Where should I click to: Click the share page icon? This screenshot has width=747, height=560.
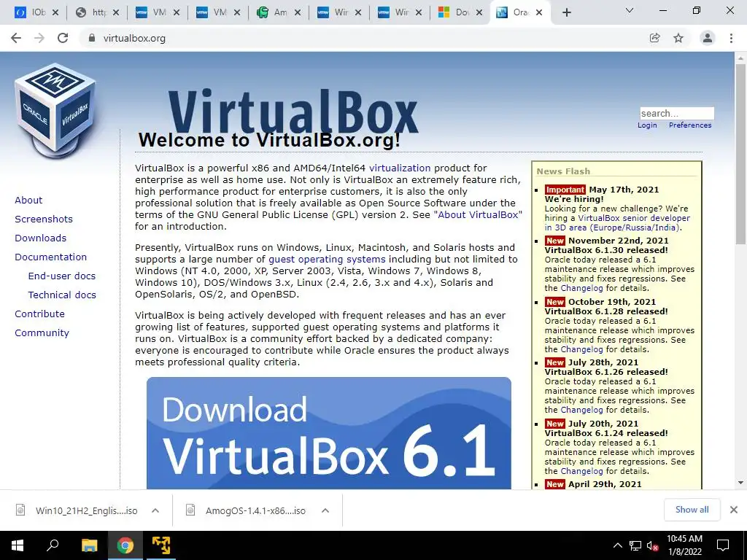point(655,38)
